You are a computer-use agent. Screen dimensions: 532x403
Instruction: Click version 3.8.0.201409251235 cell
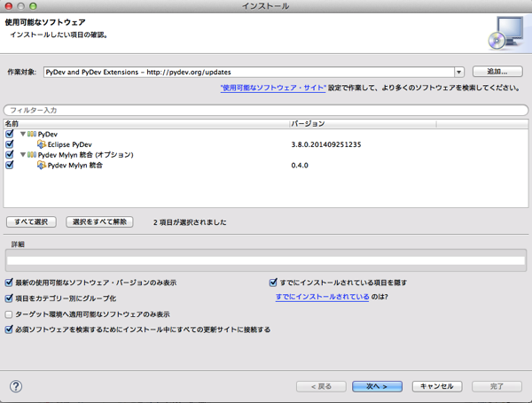[x=326, y=144]
